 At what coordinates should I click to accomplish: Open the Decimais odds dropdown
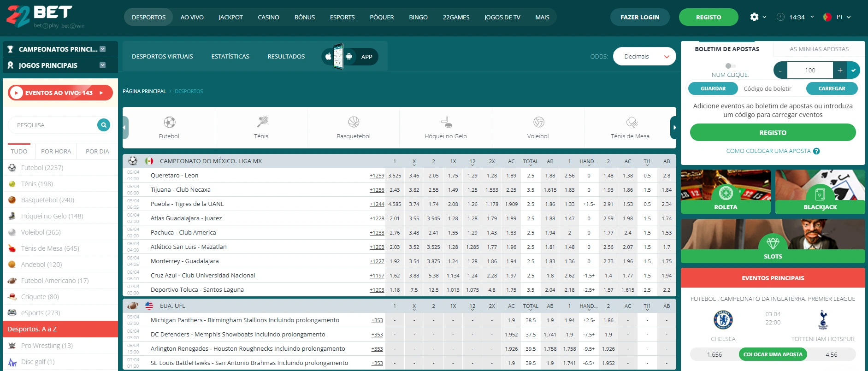pos(644,57)
